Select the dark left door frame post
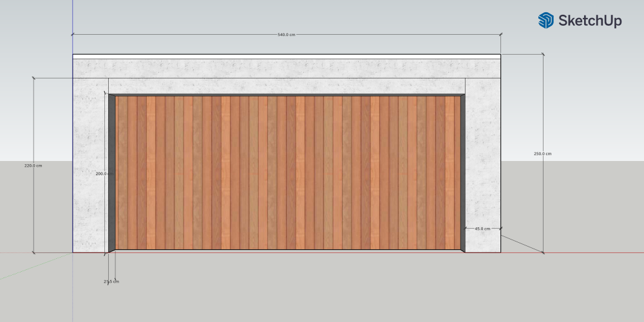This screenshot has height=322, width=644. pyautogui.click(x=111, y=173)
